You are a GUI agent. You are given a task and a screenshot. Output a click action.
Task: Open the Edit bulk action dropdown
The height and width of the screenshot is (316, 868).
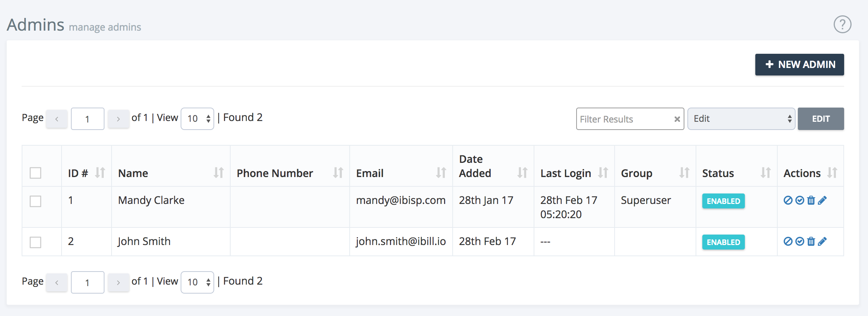741,118
